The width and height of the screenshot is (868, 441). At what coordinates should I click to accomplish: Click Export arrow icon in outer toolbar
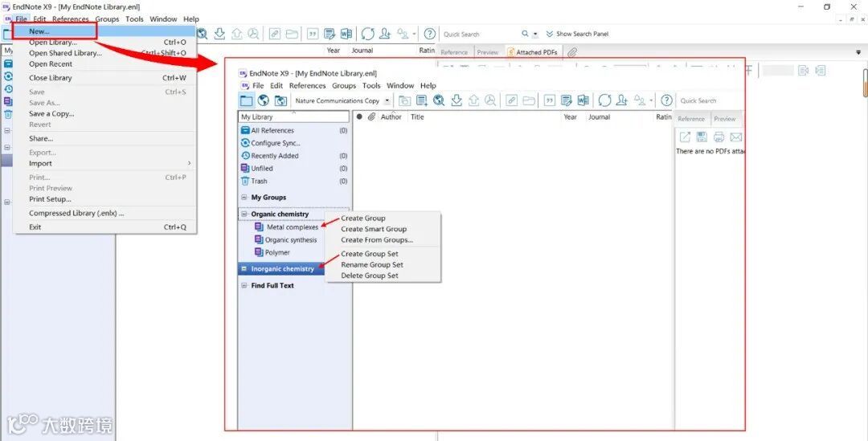(237, 34)
